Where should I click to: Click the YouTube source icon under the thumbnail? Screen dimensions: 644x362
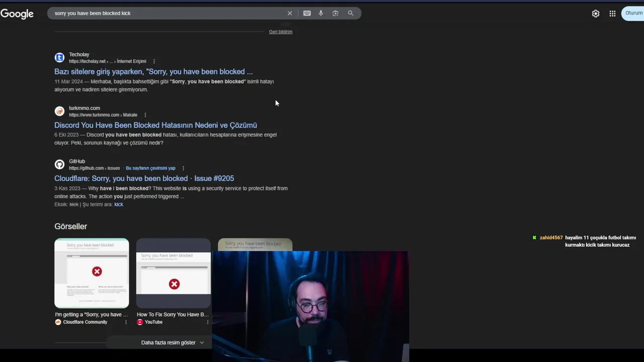(x=140, y=322)
